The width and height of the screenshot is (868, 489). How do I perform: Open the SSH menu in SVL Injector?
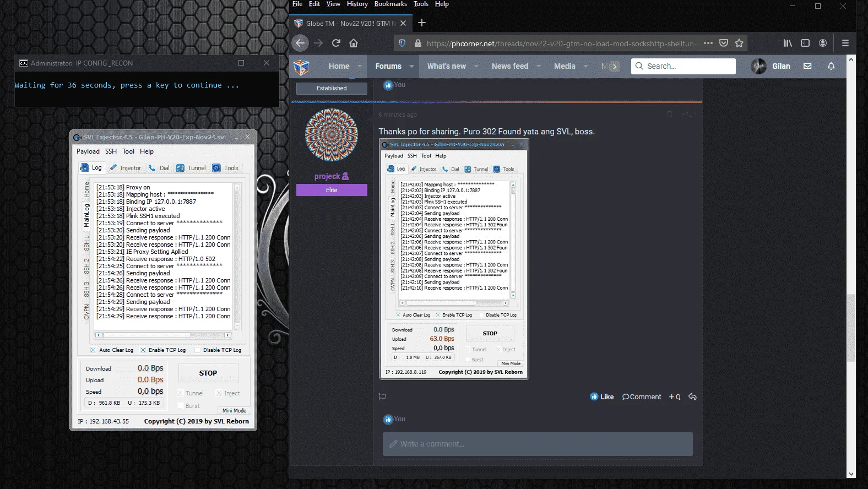[111, 151]
